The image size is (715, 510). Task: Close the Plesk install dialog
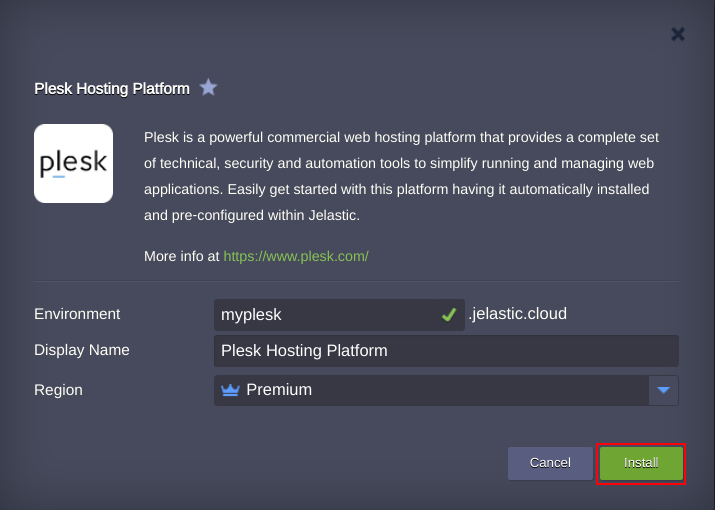click(x=678, y=34)
